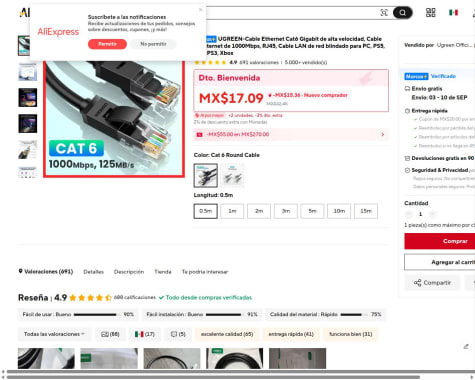475x380 pixels.
Task: Select the second product thumbnail in sidebar
Action: (28, 72)
